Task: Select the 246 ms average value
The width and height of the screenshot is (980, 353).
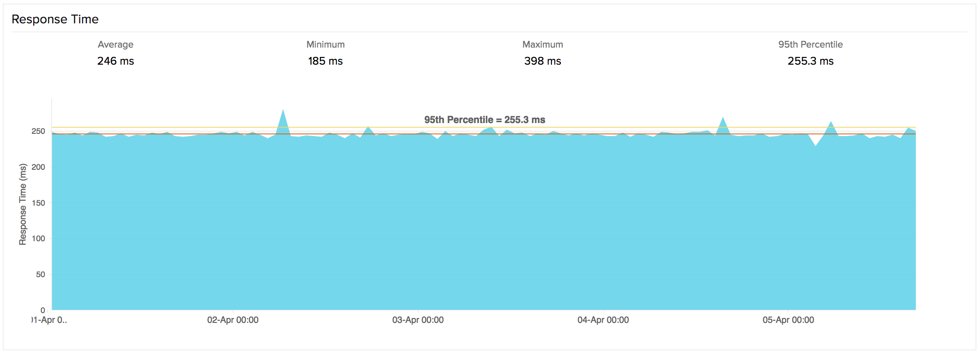Action: [115, 61]
